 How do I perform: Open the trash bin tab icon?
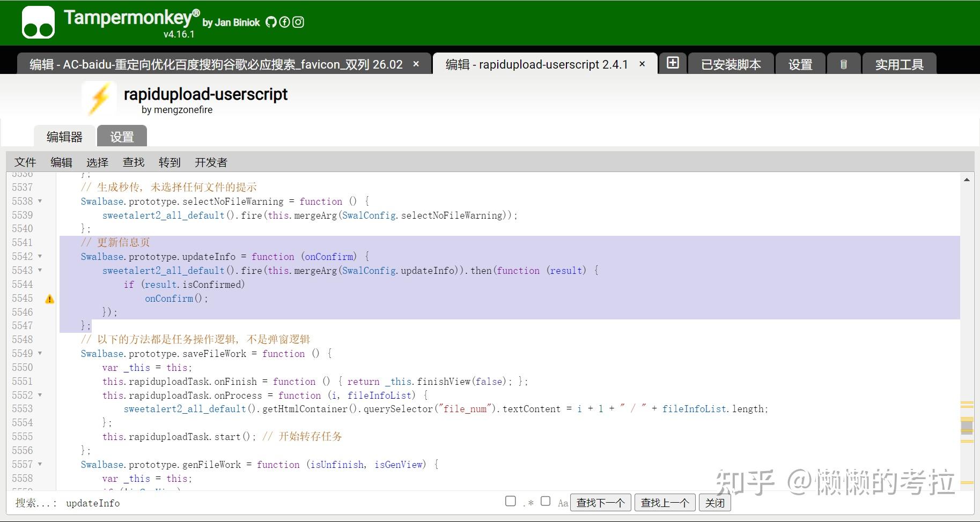pos(843,64)
